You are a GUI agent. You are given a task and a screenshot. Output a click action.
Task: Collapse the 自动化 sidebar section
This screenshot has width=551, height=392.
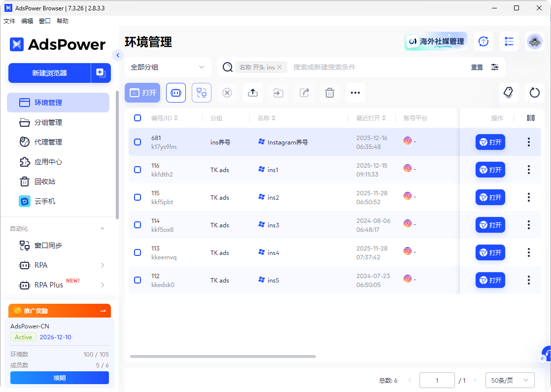tap(102, 228)
